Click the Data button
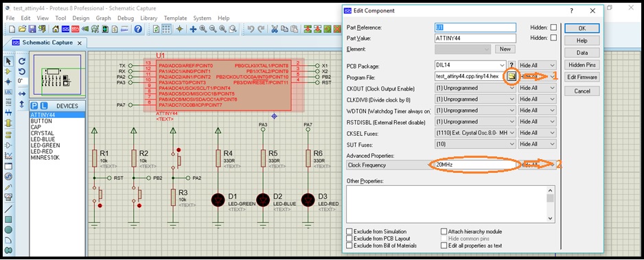 582,53
